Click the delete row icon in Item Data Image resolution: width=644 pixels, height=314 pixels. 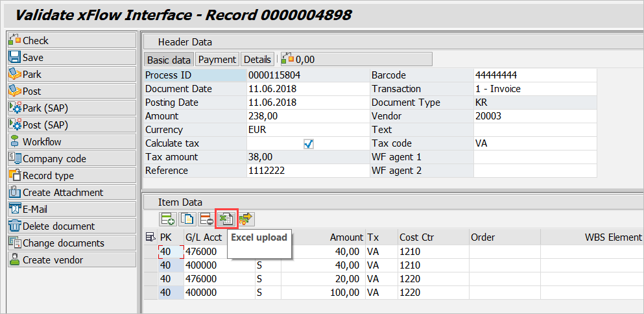207,219
